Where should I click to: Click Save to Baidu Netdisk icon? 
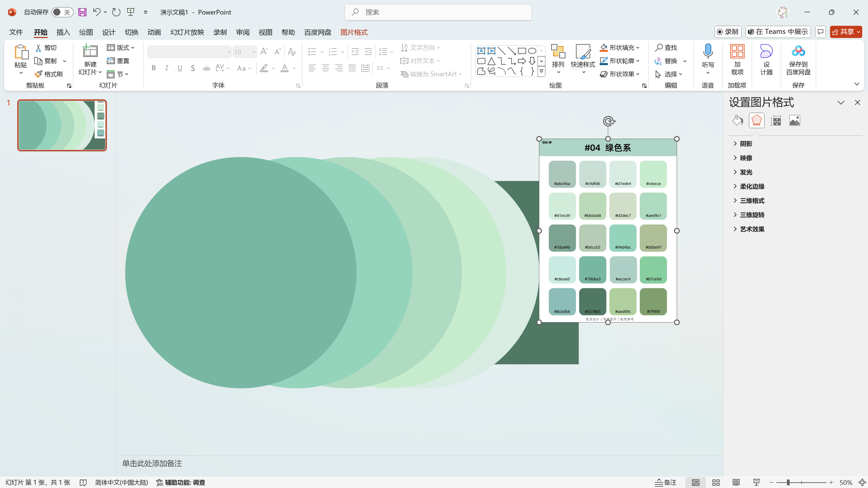coord(798,52)
